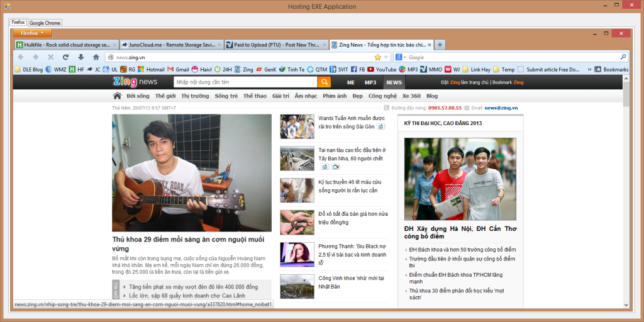Open a new tab with plus button

pos(440,45)
